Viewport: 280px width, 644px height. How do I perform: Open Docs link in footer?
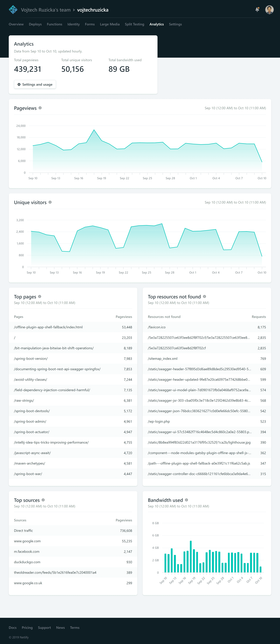coord(13,627)
